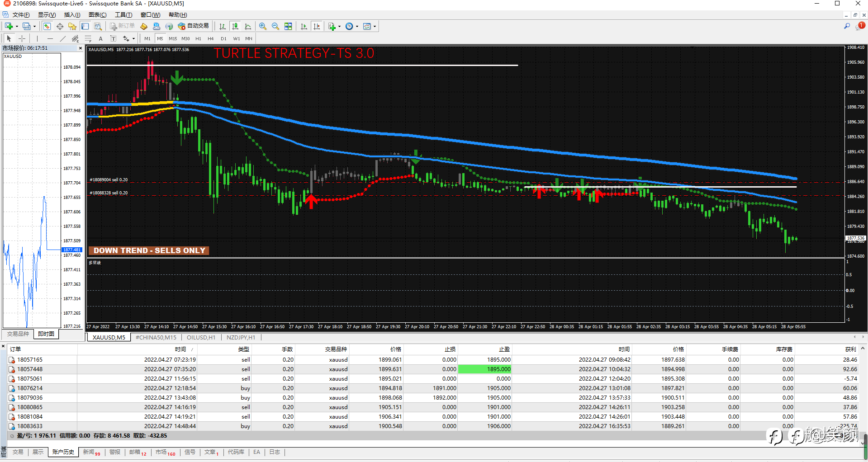This screenshot has width=868, height=462.
Task: Expand the templates dropdown arrow
Action: 375,26
